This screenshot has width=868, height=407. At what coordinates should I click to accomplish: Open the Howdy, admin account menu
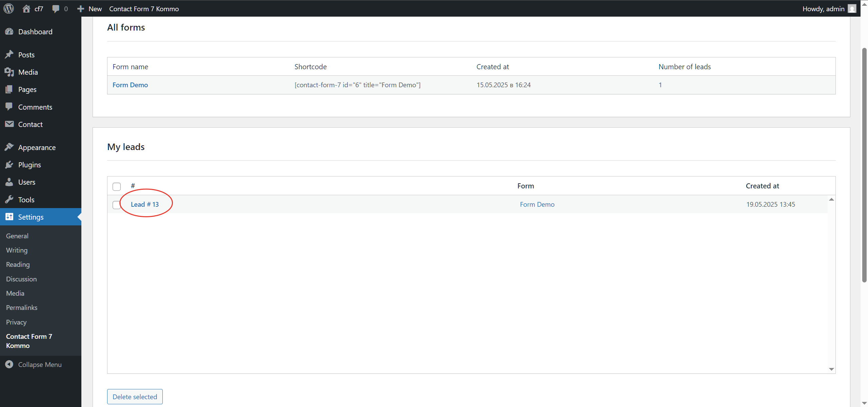(824, 8)
